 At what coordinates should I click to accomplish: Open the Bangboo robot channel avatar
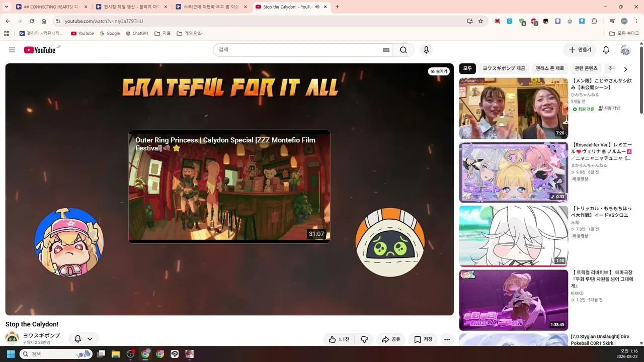click(x=390, y=242)
